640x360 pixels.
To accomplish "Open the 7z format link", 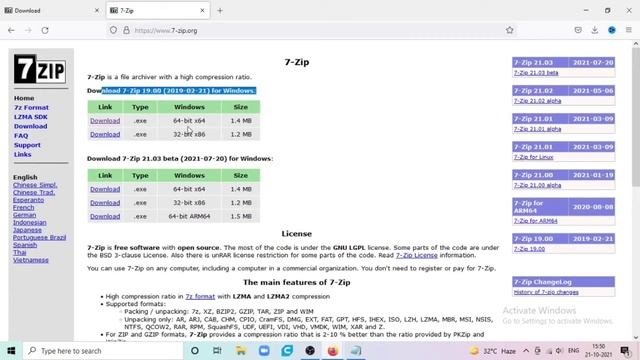I will [200, 296].
